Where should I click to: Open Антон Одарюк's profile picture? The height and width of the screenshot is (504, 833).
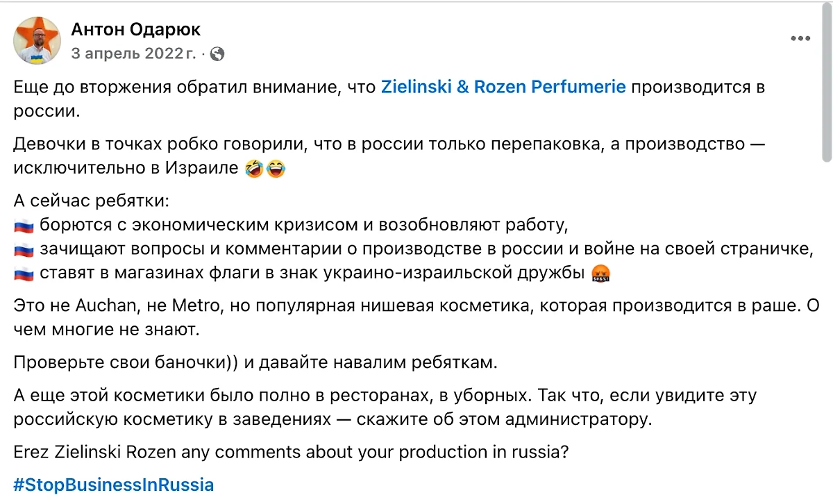pyautogui.click(x=37, y=40)
